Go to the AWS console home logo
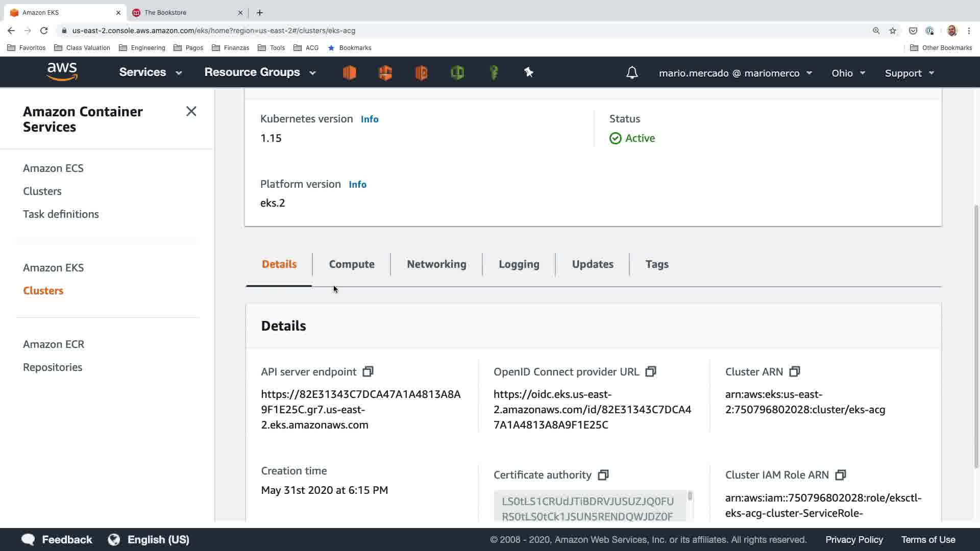The width and height of the screenshot is (980, 551). (62, 72)
